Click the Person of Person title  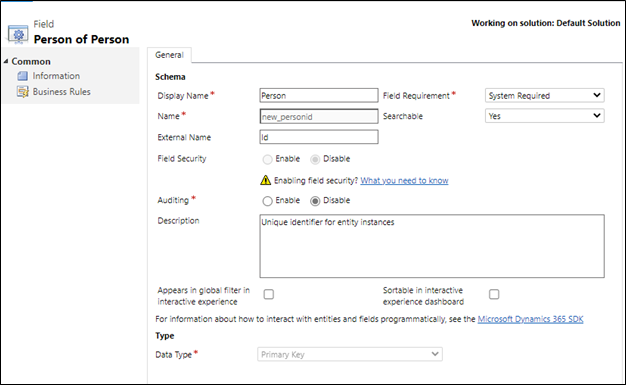[x=81, y=39]
